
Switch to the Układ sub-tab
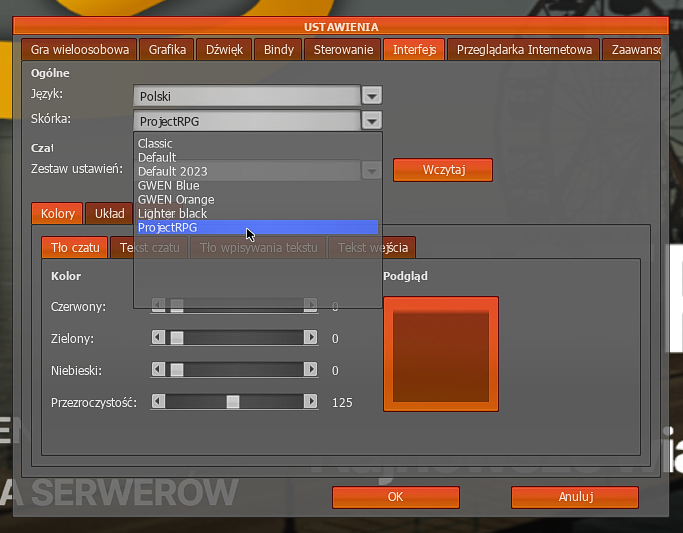coord(109,213)
